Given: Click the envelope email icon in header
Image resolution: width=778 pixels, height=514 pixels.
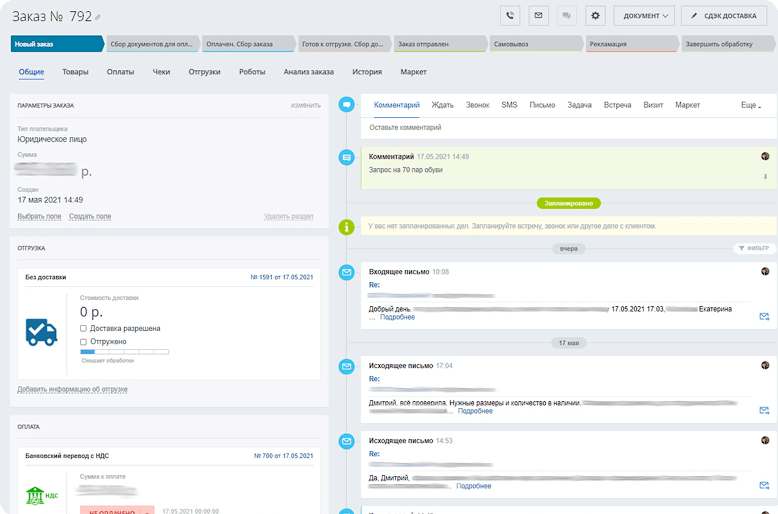Looking at the screenshot, I should coord(539,16).
